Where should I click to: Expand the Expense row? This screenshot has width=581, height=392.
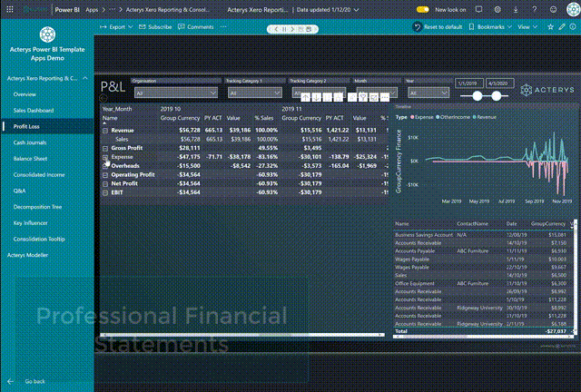(x=105, y=157)
